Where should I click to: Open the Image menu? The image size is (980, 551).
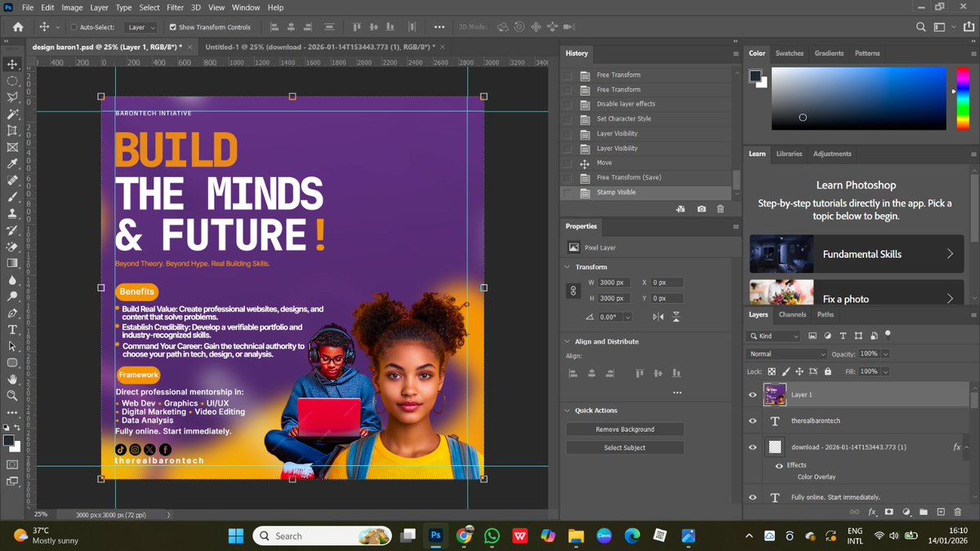pos(72,7)
